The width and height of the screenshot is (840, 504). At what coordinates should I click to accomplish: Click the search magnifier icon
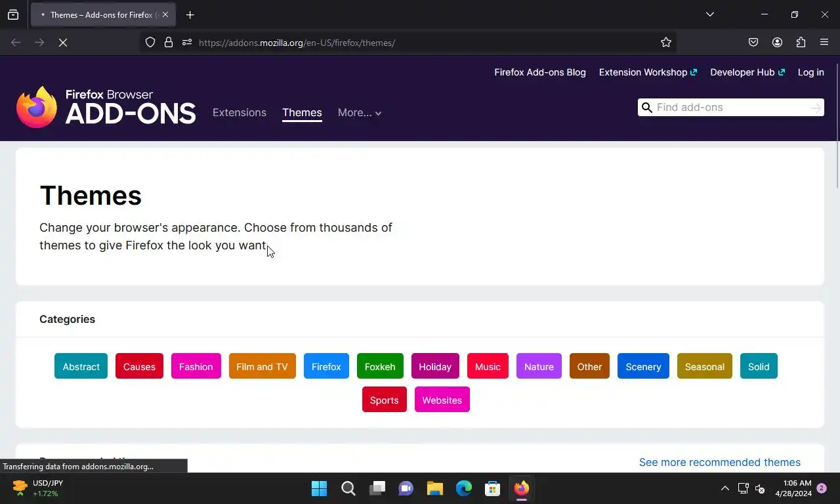[646, 108]
